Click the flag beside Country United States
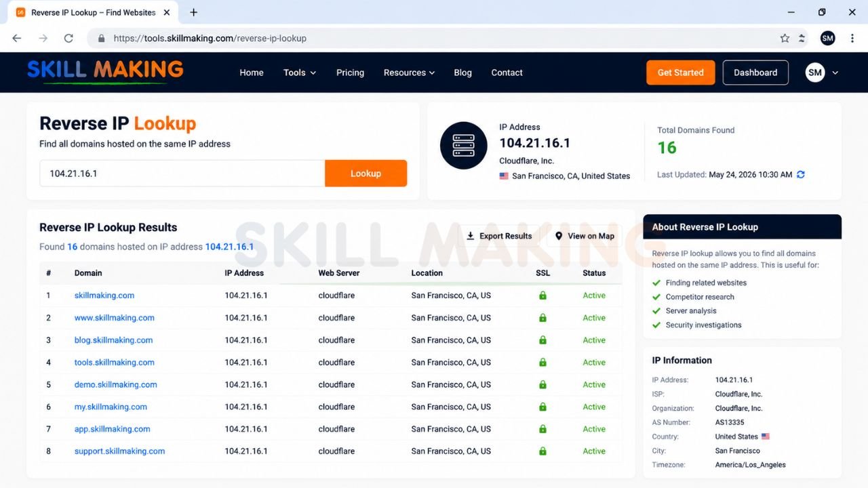The height and width of the screenshot is (488, 868). pos(766,436)
